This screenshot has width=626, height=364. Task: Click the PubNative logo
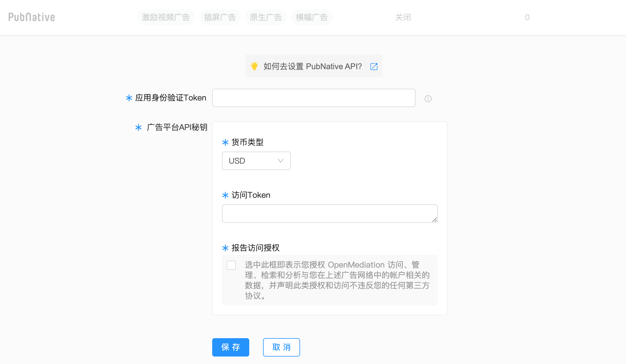[32, 17]
